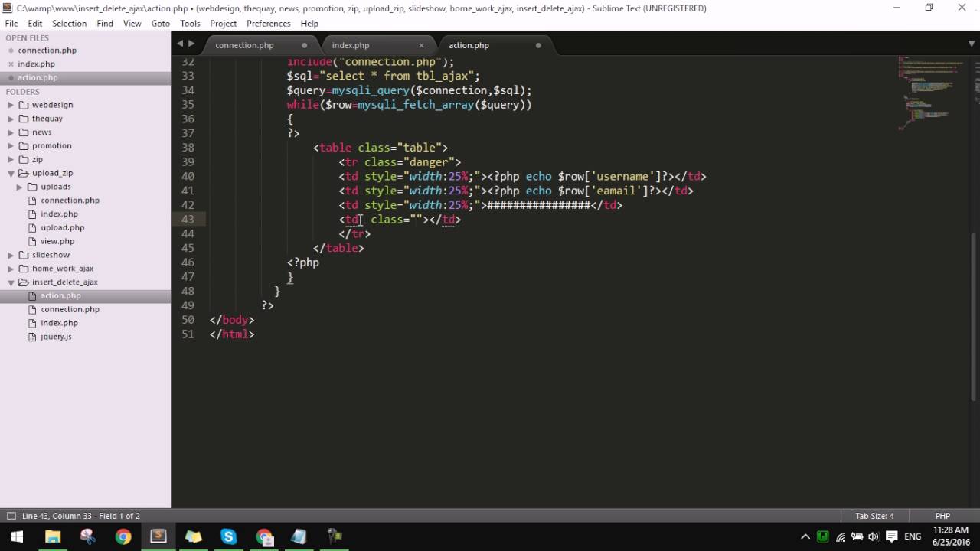This screenshot has width=980, height=551.
Task: Click the status bar panel switcher icon
Action: (x=10, y=516)
